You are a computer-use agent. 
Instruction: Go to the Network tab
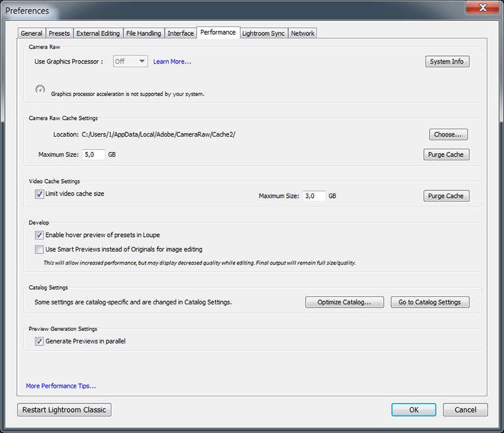click(302, 33)
